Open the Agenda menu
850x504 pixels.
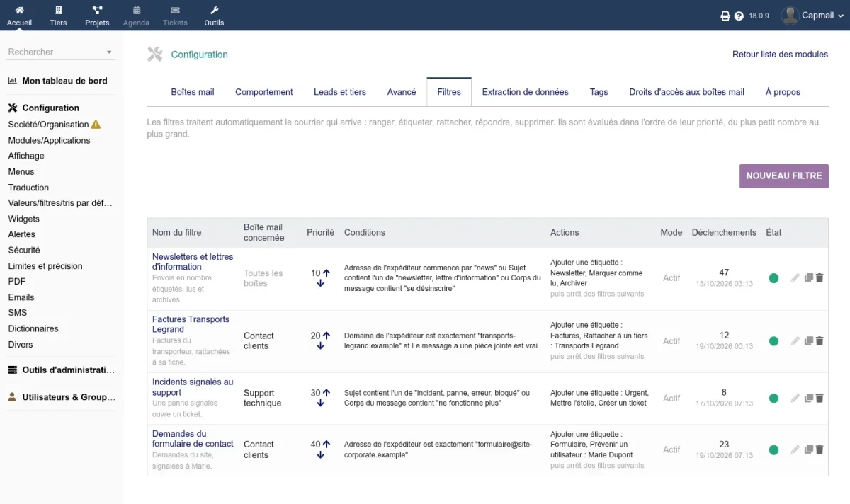pos(136,16)
